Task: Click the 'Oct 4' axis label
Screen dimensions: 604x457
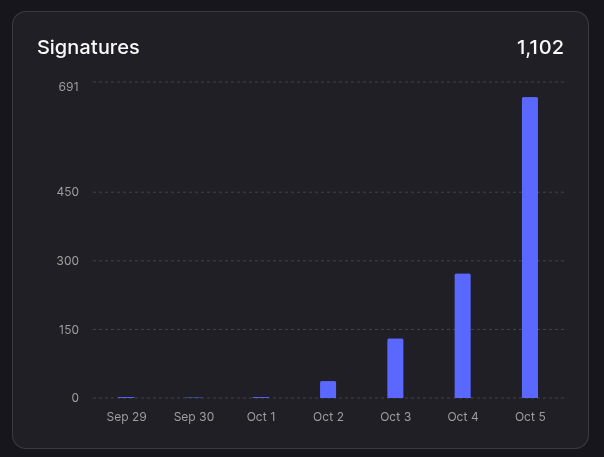Action: [x=463, y=417]
